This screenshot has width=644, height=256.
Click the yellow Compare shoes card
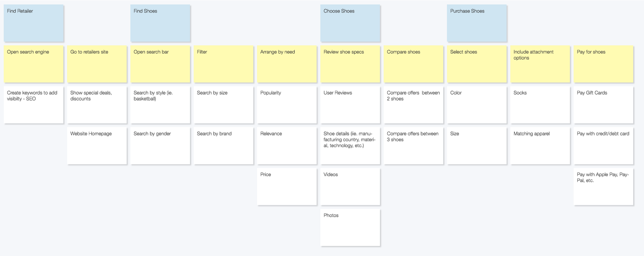[413, 64]
